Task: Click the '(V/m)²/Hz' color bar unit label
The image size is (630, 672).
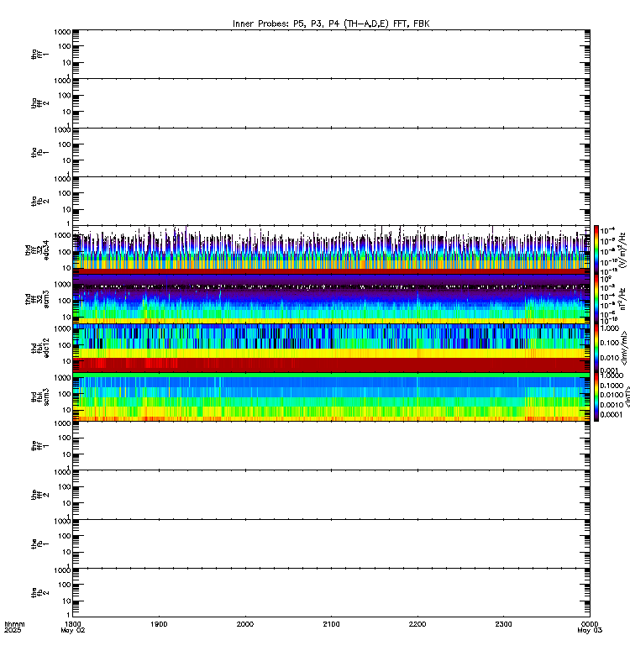Action: click(623, 249)
